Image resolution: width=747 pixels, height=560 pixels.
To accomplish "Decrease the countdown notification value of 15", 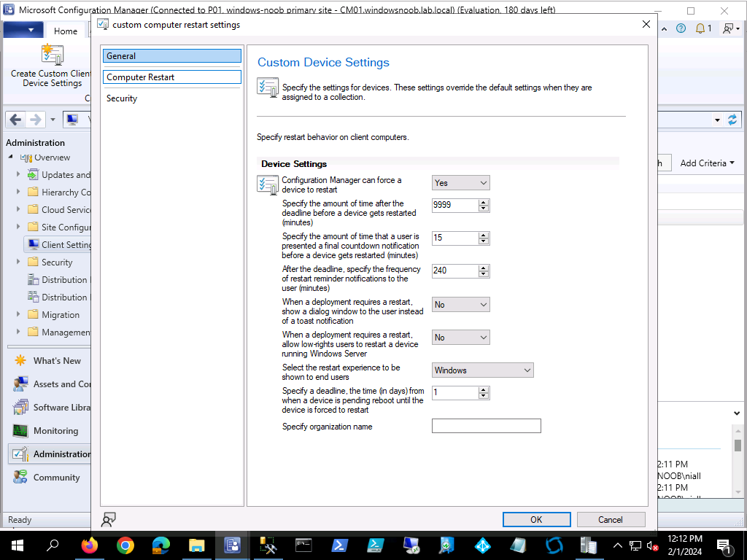I will point(483,241).
